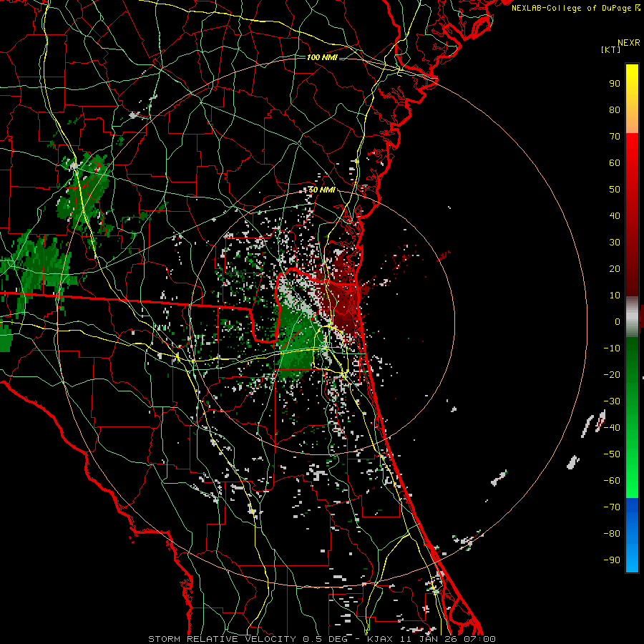
Task: Click the 30 value on the velocity scale
Action: click(x=615, y=243)
